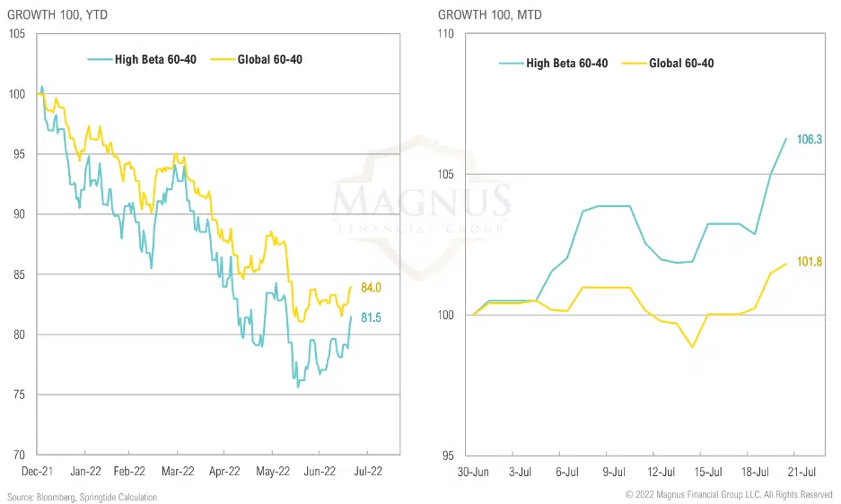Viewport: 841px width, 504px height.
Task: Open the Bloomberg, Springtide Calculation source note
Action: click(82, 497)
